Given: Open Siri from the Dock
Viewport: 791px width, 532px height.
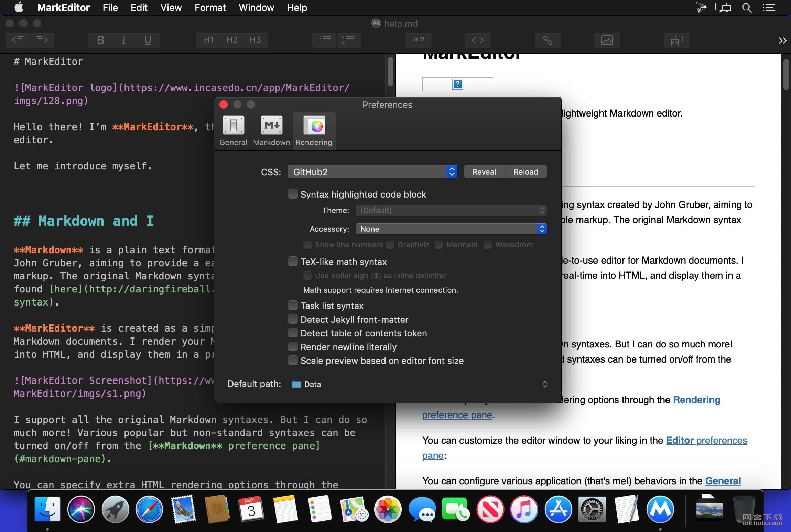Looking at the screenshot, I should [81, 509].
